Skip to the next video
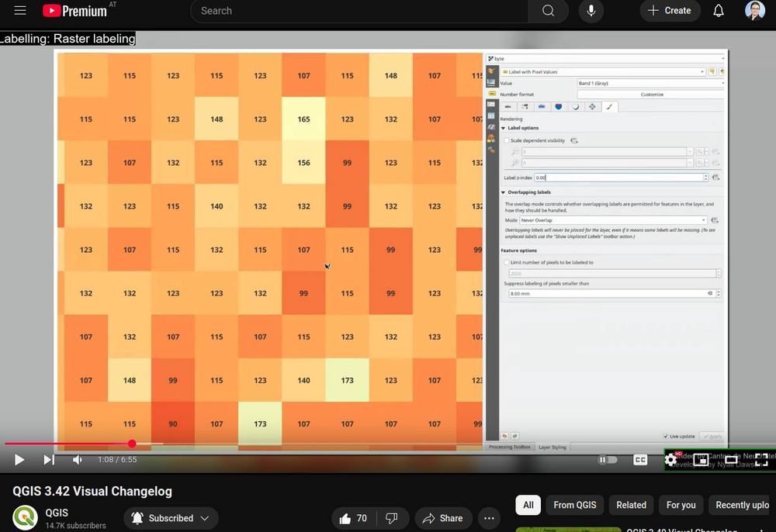 48,460
